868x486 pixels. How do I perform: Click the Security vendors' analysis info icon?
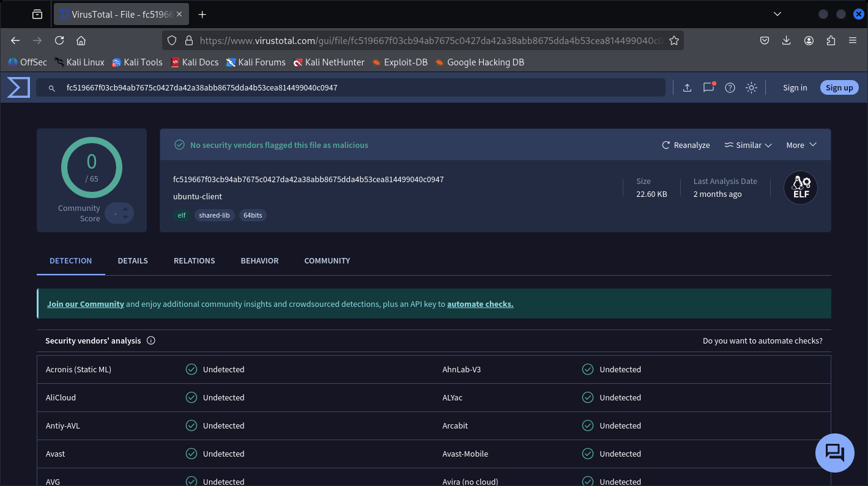[151, 341]
